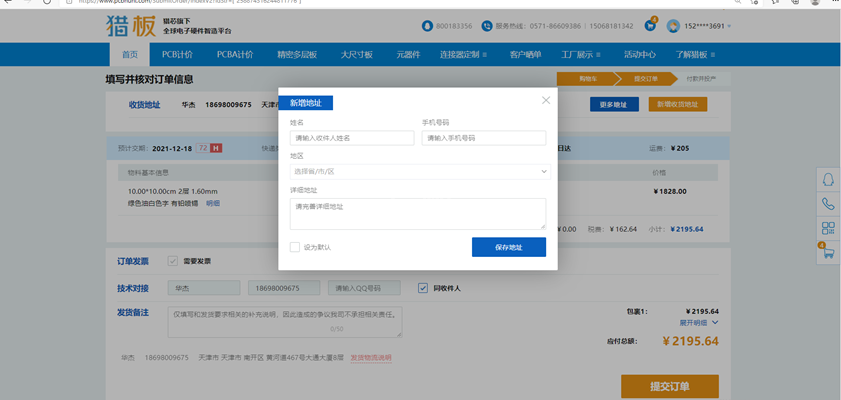841x400 pixels.
Task: Expand the account menu next to 152****3691
Action: 730,25
